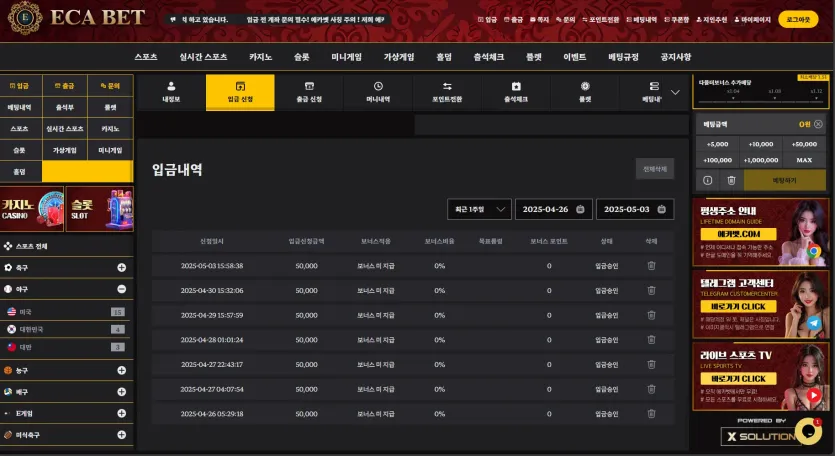Image resolution: width=835 pixels, height=456 pixels.
Task: Click trash icon on 2025-04-29 15:57:59 row
Action: 651,315
